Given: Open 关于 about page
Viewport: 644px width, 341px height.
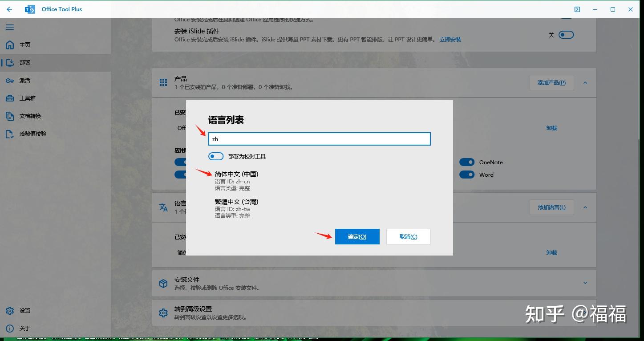Looking at the screenshot, I should (55, 328).
